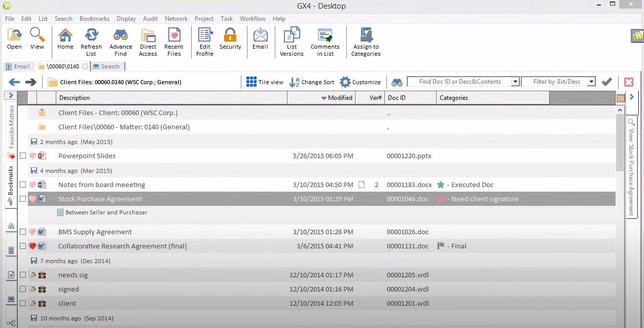The width and height of the screenshot is (644, 328).
Task: Open the Find Doc ID or Desc&Contents dropdown
Action: [x=515, y=81]
